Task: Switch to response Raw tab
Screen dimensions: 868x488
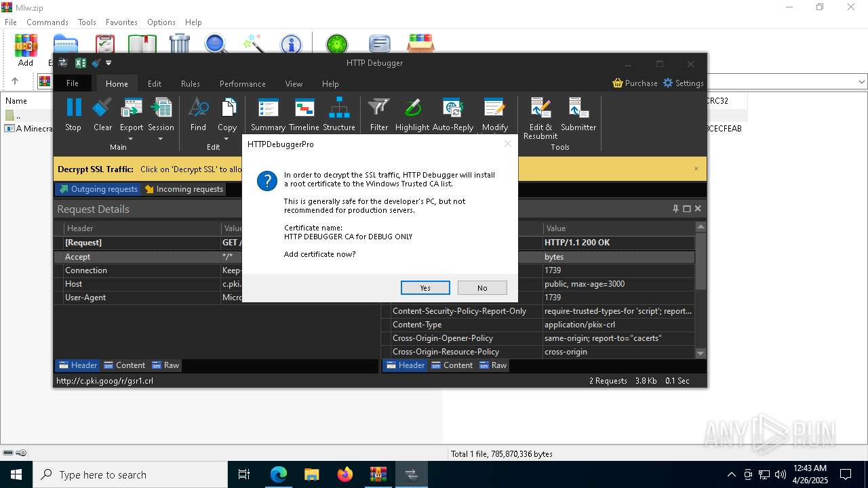Action: (x=493, y=365)
